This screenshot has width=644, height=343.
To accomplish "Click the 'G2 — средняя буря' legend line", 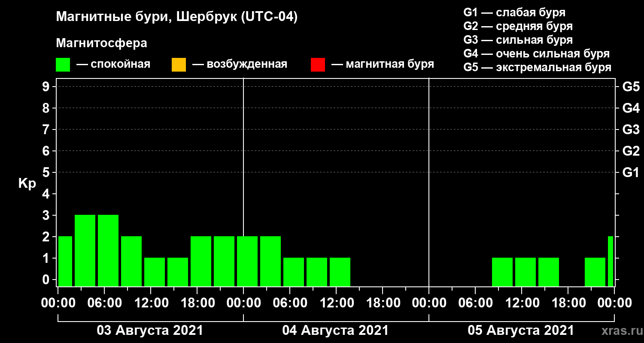I will click(x=518, y=26).
